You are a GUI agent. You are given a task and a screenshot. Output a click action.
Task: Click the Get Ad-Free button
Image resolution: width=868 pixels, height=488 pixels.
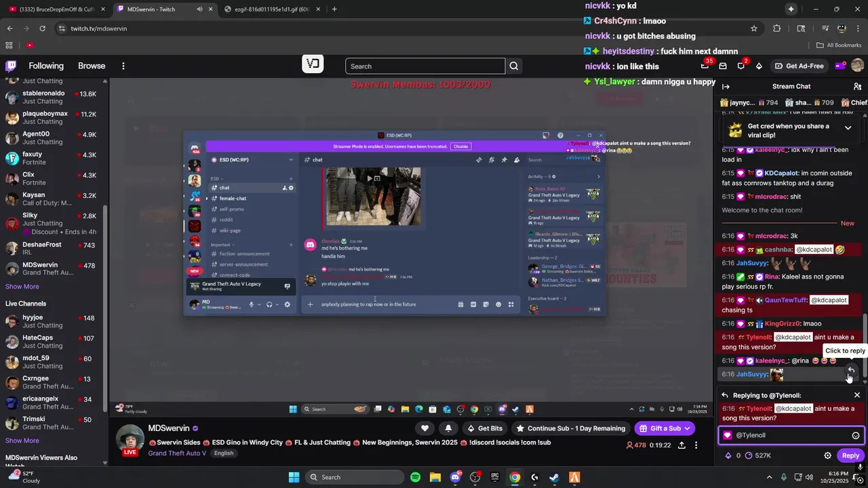coord(799,66)
